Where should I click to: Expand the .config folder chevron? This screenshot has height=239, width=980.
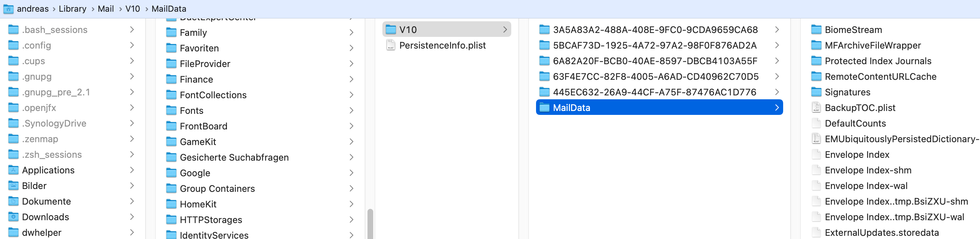coord(132,45)
